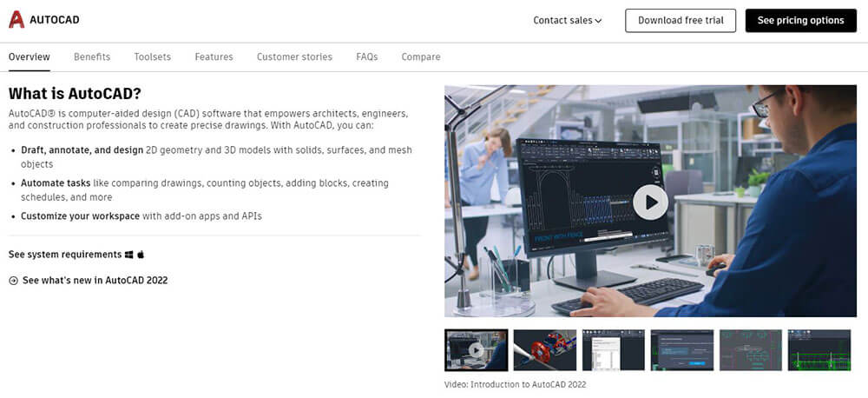Screen dimensions: 868x398
Task: Open the FAQs tab
Action: [367, 56]
